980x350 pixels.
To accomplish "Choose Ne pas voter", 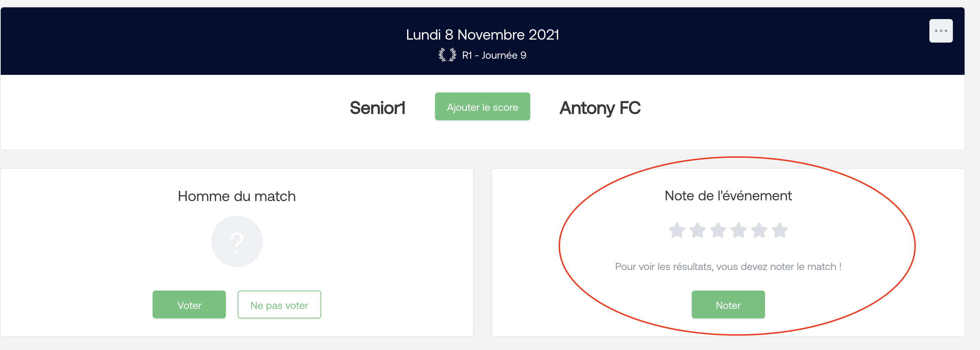I will [x=279, y=305].
